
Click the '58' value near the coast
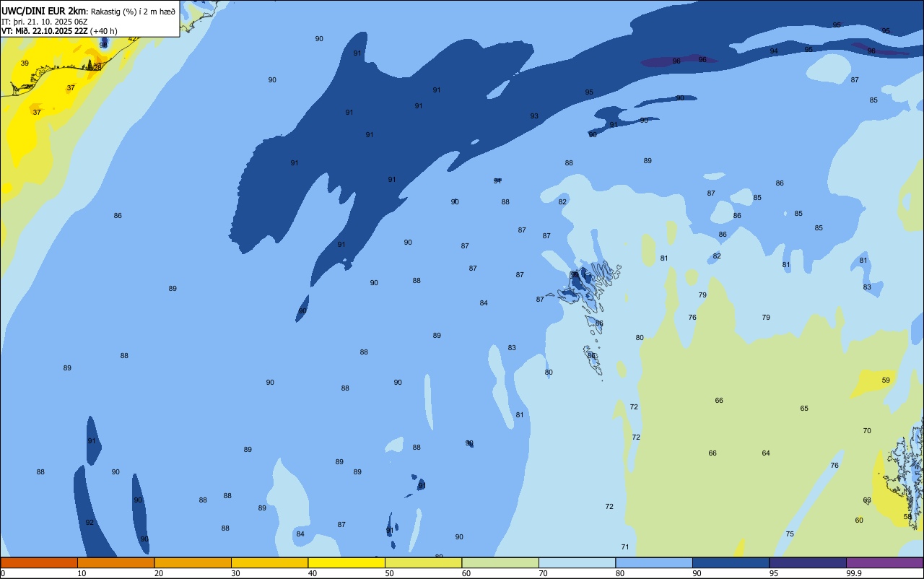[x=907, y=517]
